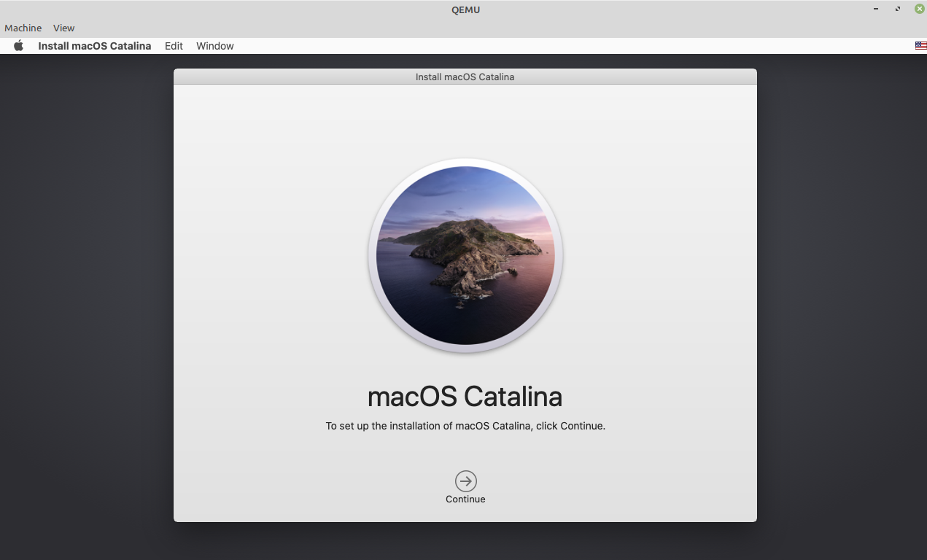The width and height of the screenshot is (927, 560).
Task: Open the Edit menu
Action: click(x=174, y=45)
